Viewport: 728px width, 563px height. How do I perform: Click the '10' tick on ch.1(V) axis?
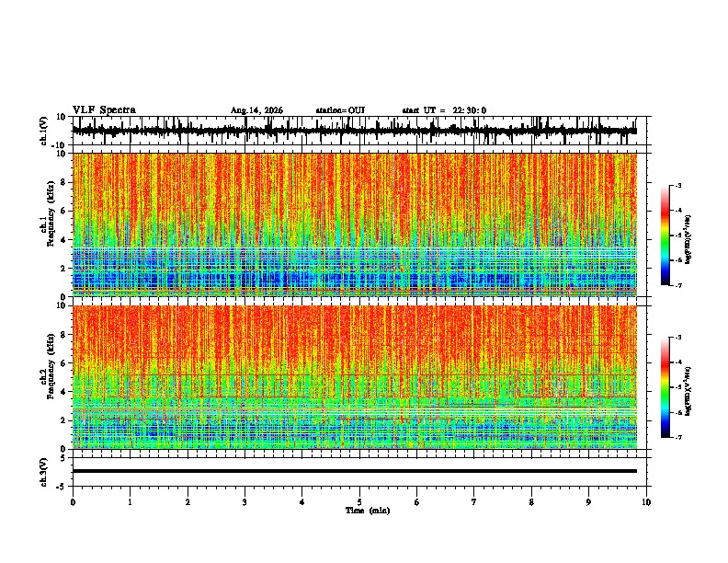coord(62,117)
